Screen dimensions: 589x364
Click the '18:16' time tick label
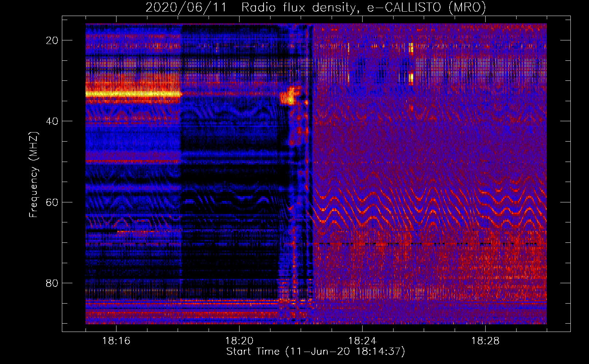click(116, 341)
